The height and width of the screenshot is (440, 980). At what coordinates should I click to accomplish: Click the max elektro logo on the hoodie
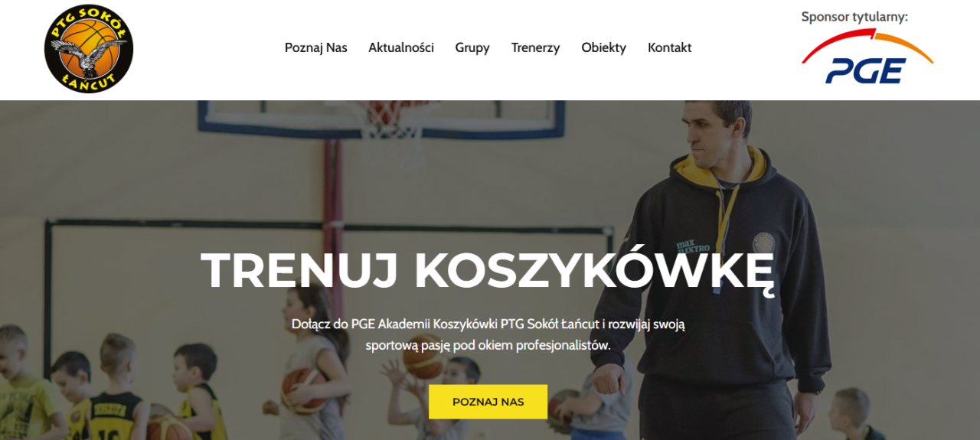pos(693,246)
